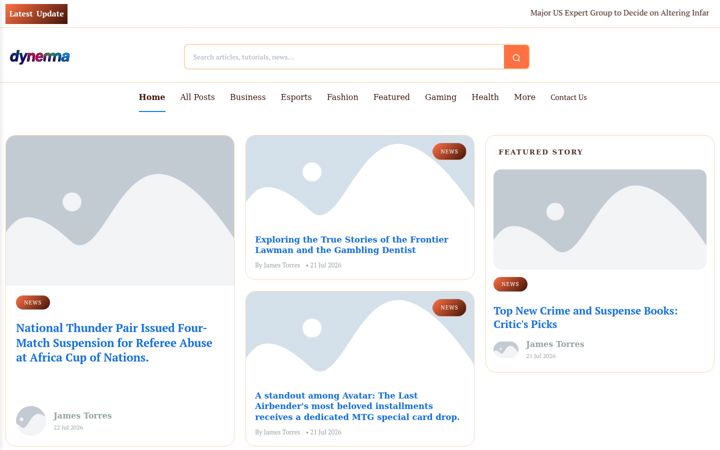Open the Contact Us link
720x450 pixels.
click(x=568, y=97)
